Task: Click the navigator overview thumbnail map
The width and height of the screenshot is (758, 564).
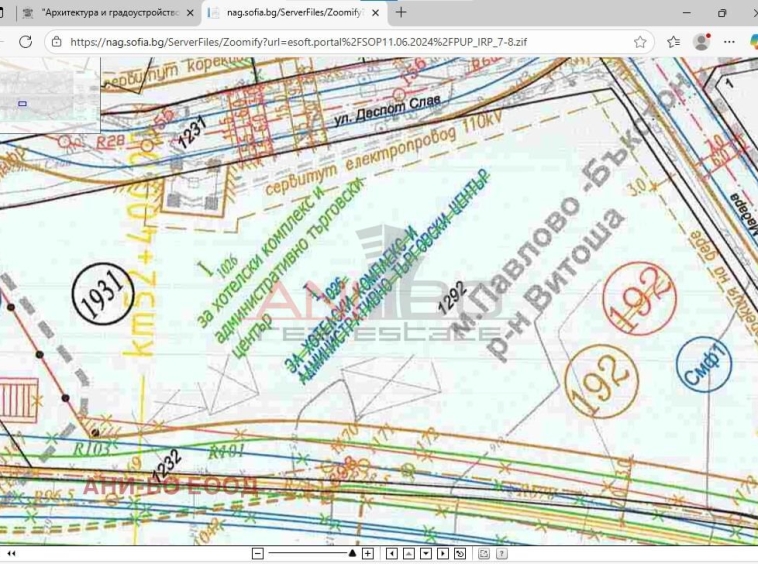Action: tap(50, 95)
